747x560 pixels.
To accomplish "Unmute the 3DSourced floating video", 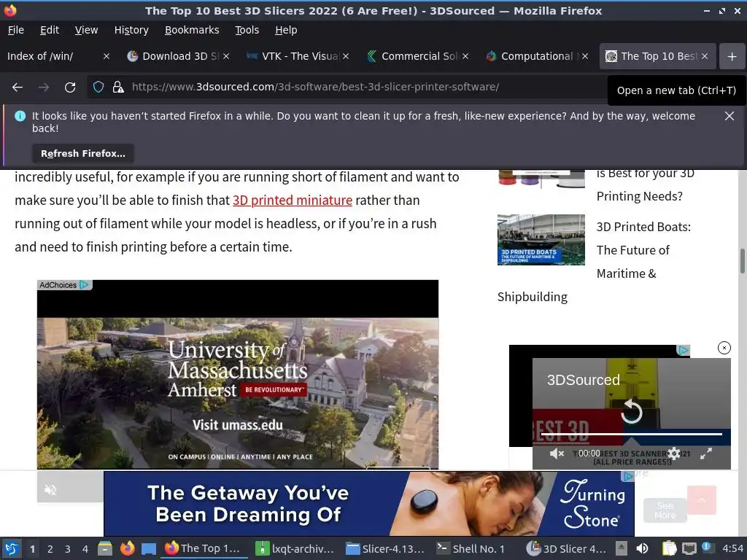I will click(x=557, y=454).
